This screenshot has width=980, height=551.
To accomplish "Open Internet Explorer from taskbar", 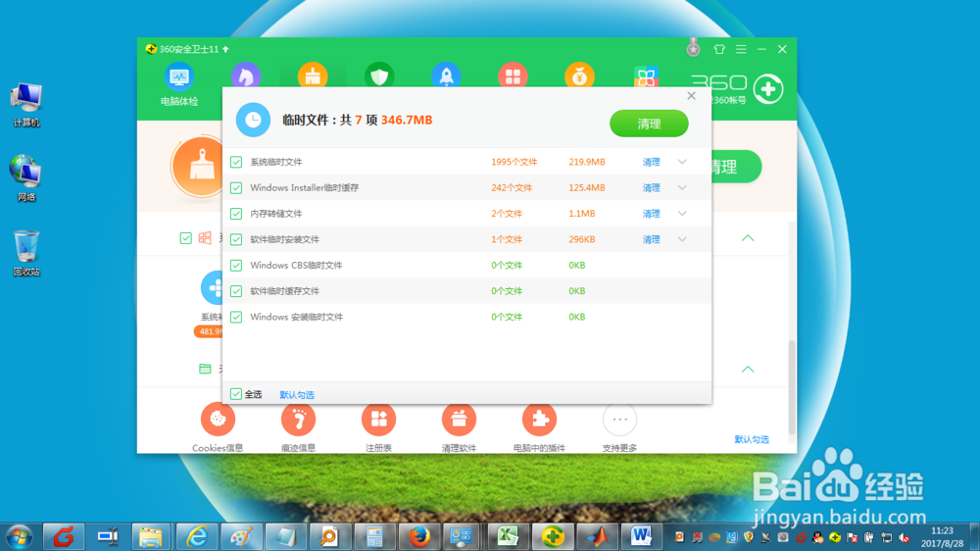I will point(197,537).
